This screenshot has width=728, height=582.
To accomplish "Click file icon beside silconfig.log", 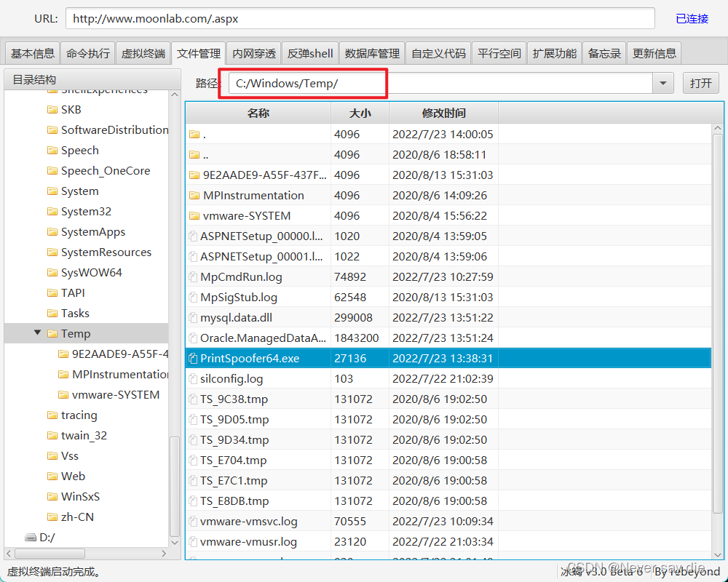I will (x=193, y=379).
